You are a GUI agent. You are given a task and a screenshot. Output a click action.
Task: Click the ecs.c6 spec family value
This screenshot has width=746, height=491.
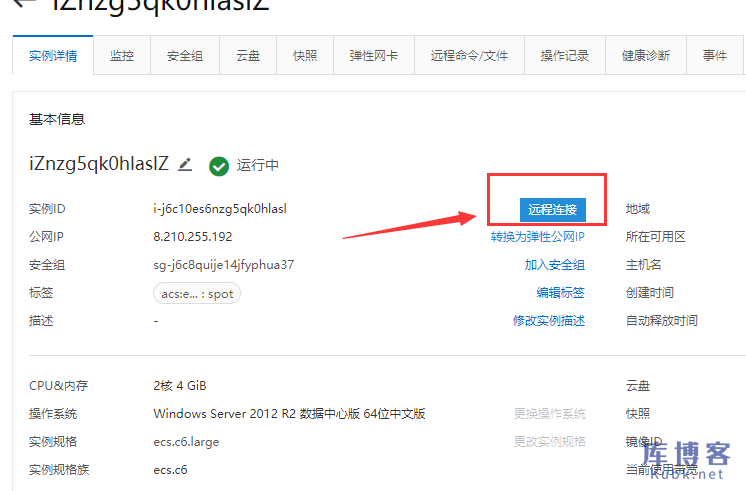(170, 470)
